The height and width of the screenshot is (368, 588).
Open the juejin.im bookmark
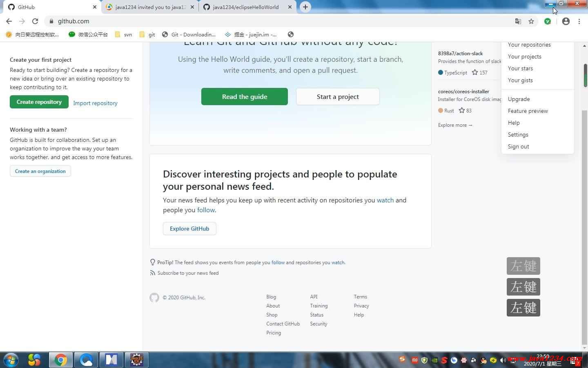pyautogui.click(x=251, y=34)
